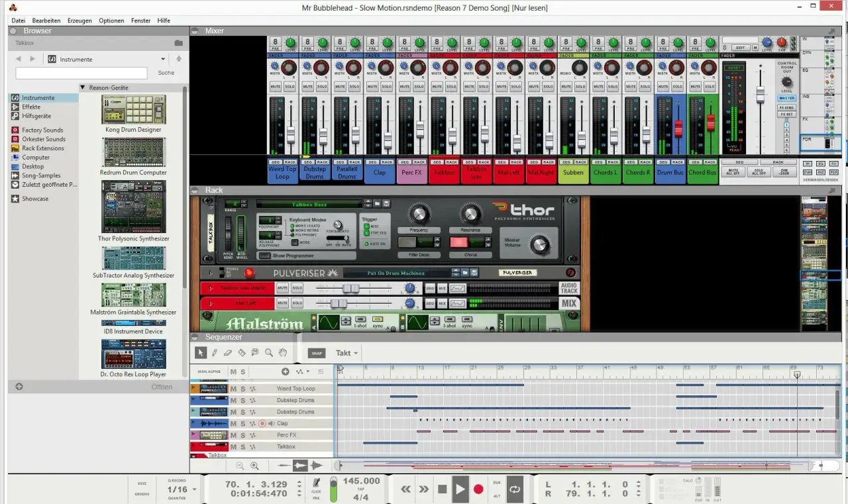
Task: Select the Pencil tool in Sequencer
Action: pos(215,353)
